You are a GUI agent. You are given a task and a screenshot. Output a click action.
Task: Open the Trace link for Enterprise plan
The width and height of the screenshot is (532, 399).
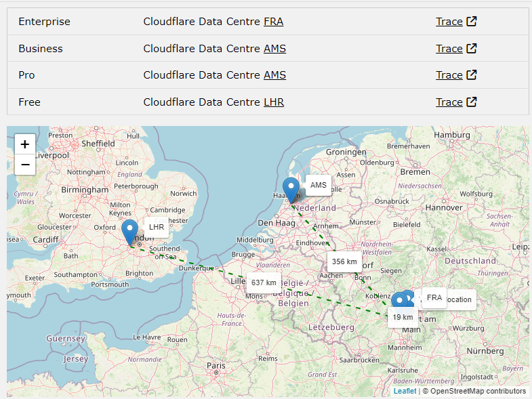[449, 22]
